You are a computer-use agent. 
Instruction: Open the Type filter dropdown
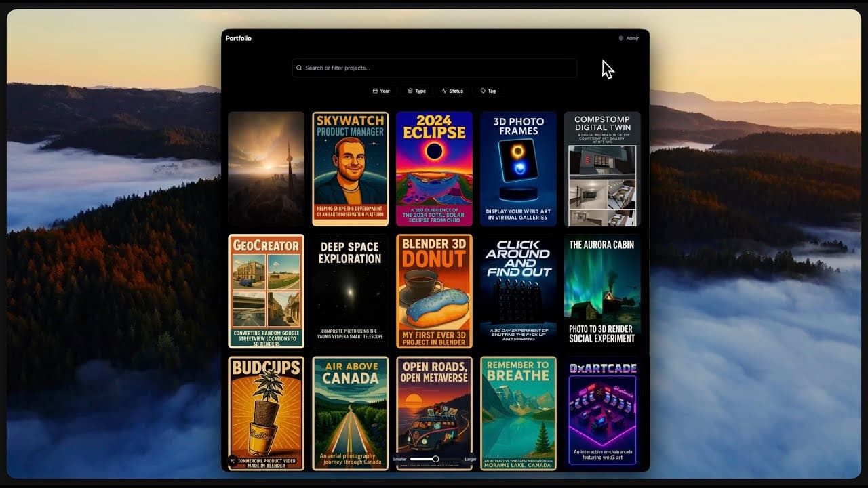[416, 91]
